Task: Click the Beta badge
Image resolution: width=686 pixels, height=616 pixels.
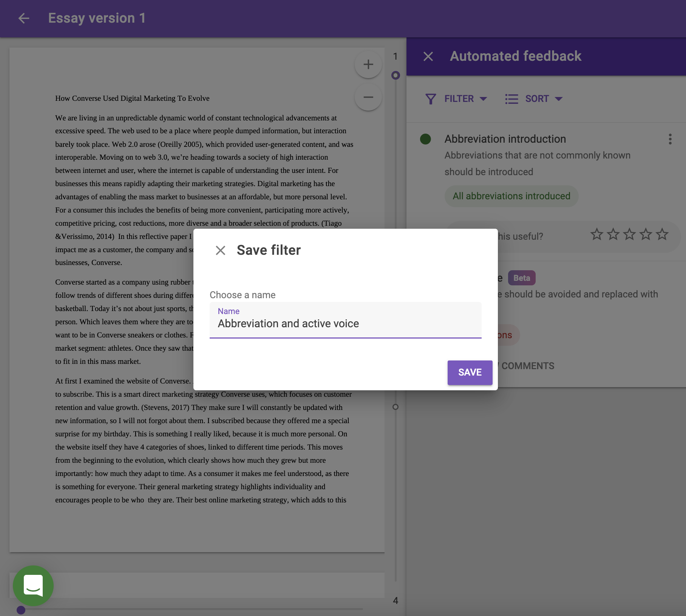Action: pos(522,278)
